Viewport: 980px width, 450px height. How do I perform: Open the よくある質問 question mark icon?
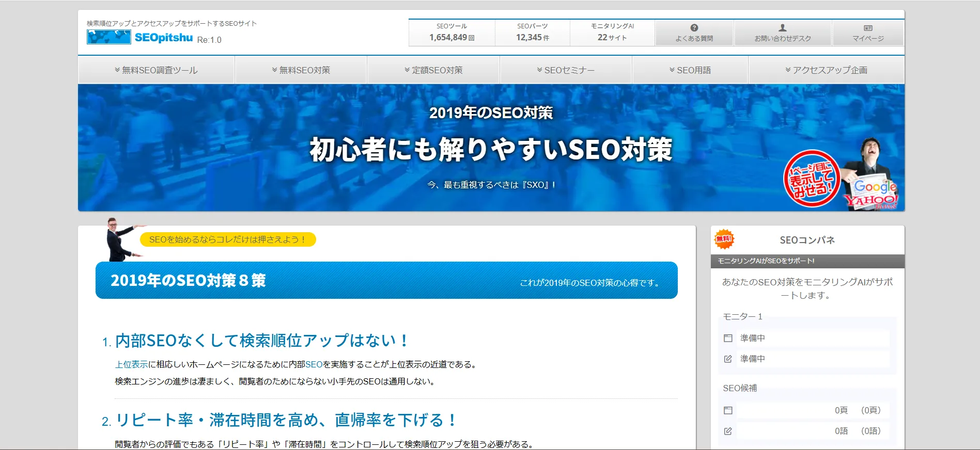(x=694, y=28)
